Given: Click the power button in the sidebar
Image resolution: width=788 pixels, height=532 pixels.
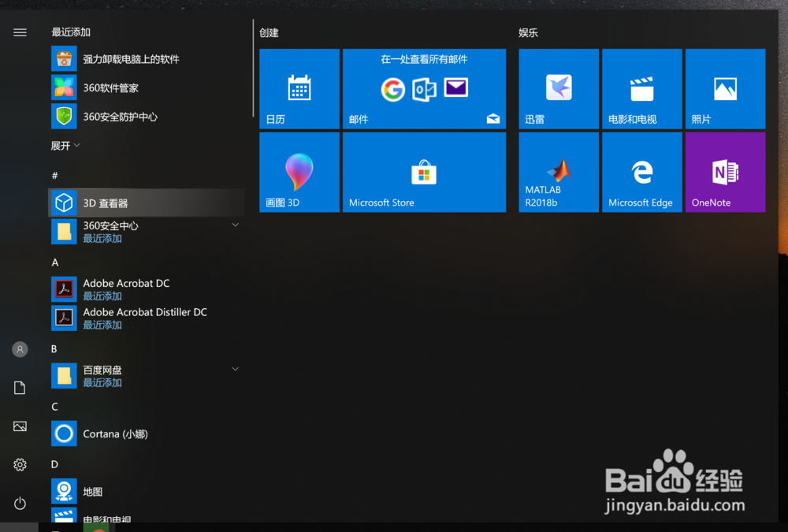Looking at the screenshot, I should (x=20, y=504).
